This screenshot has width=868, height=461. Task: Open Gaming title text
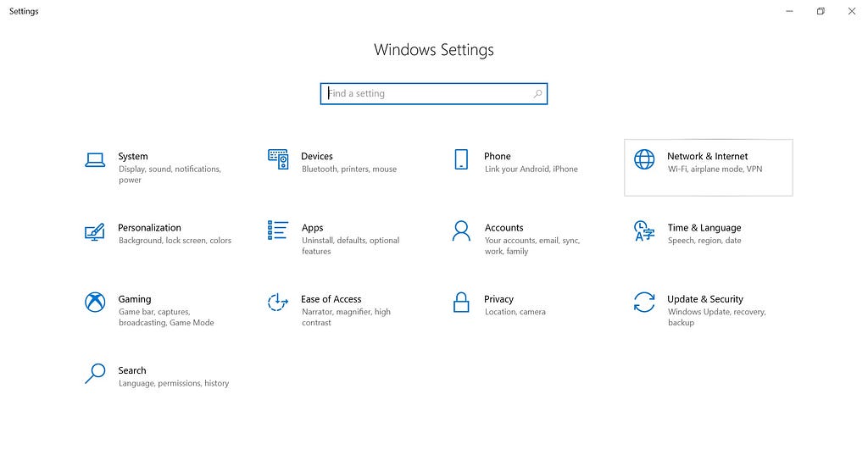point(135,299)
